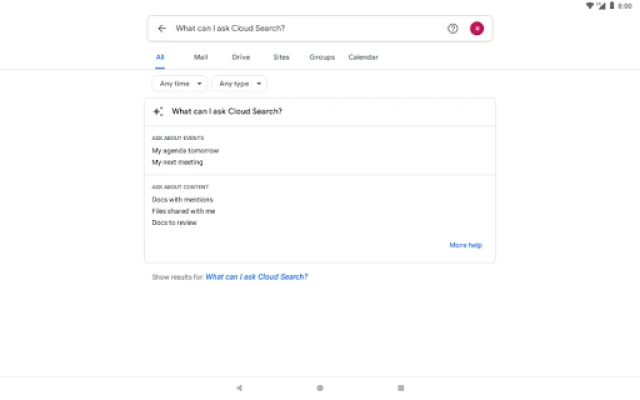Open the account profile avatar
The image size is (640, 400).
coord(477,28)
